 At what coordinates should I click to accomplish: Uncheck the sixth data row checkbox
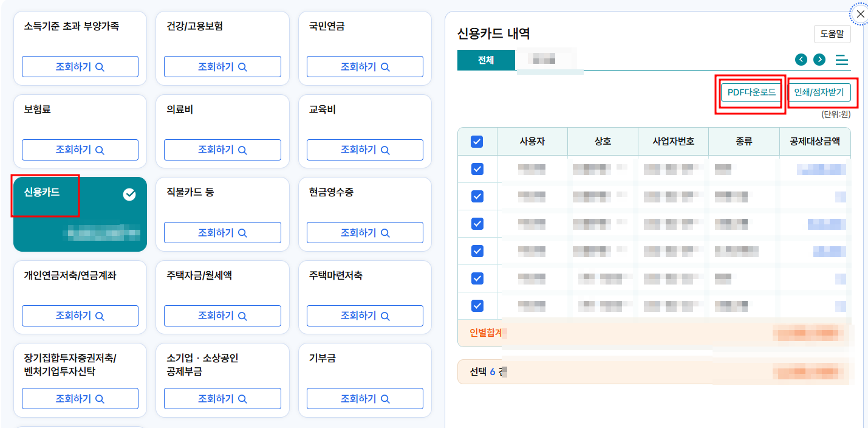(477, 306)
